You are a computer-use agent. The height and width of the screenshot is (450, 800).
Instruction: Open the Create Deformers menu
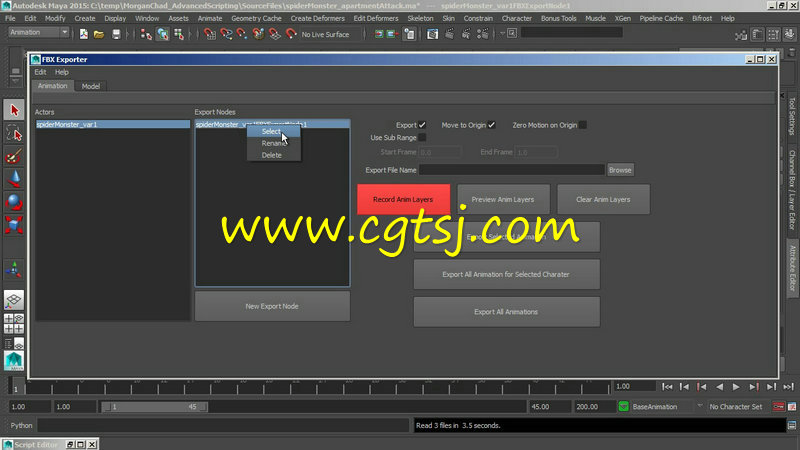317,18
